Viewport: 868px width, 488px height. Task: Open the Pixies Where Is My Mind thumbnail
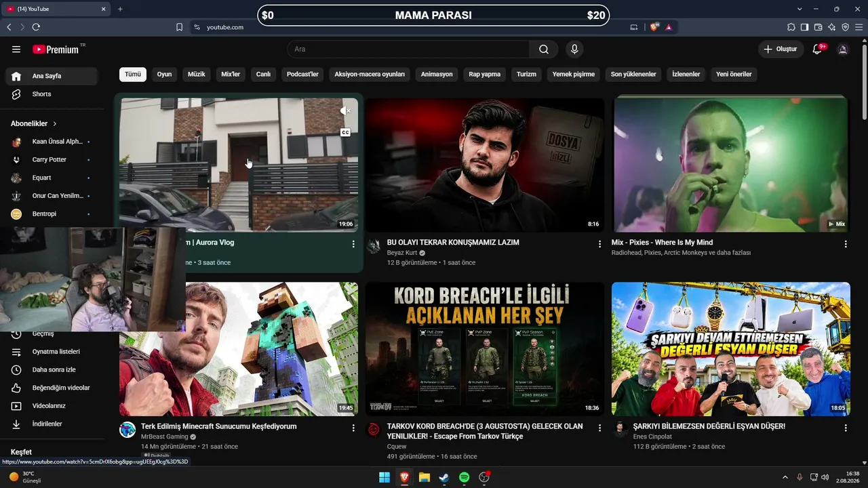[x=731, y=165]
